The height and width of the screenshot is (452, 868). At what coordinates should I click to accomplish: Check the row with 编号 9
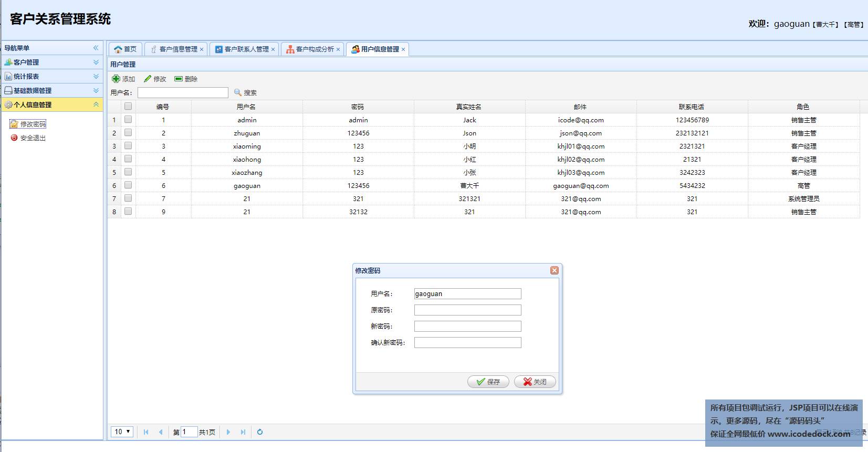tap(128, 211)
